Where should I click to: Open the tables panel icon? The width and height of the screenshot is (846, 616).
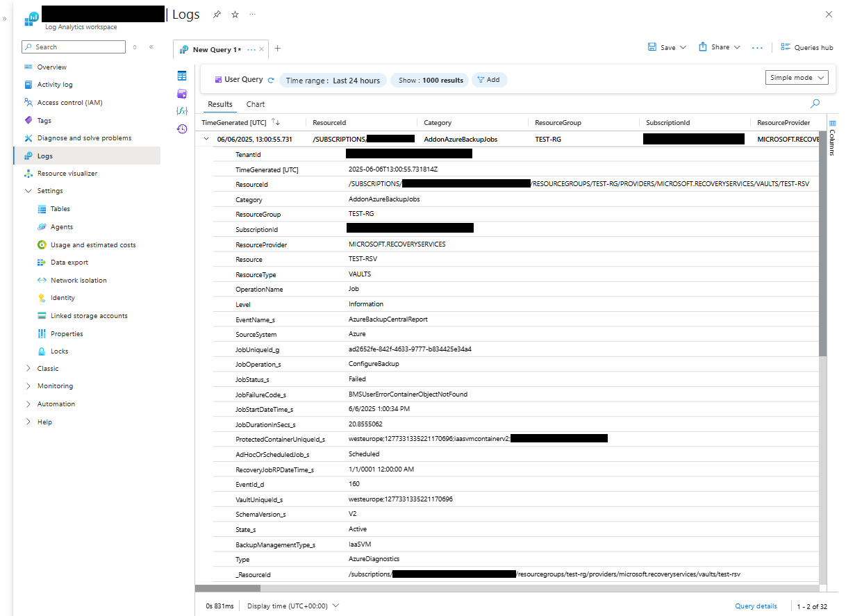(182, 76)
